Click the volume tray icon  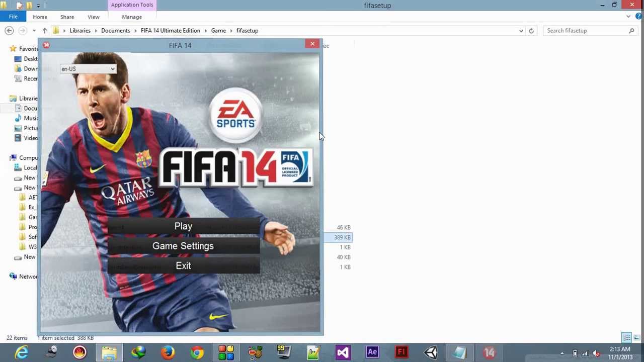pos(596,353)
